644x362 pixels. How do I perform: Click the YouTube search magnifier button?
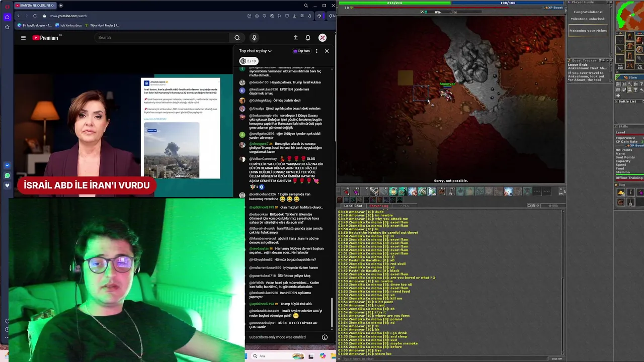point(237,38)
